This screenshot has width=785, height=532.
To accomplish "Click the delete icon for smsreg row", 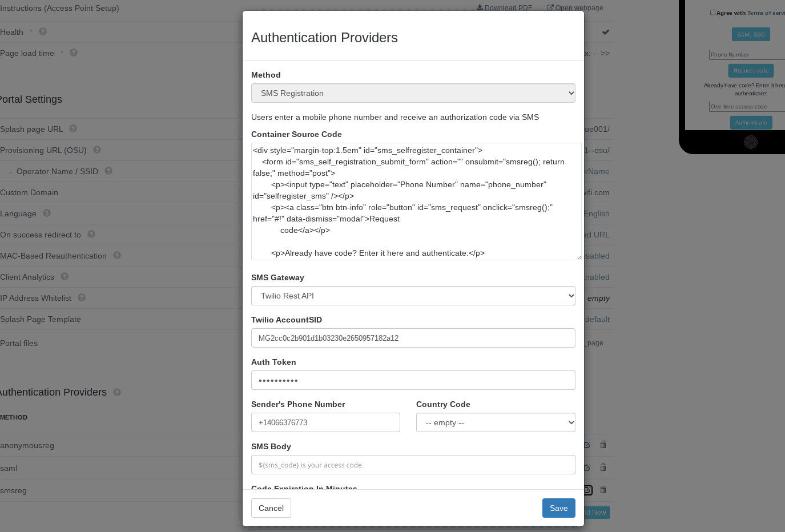I will [x=603, y=490].
